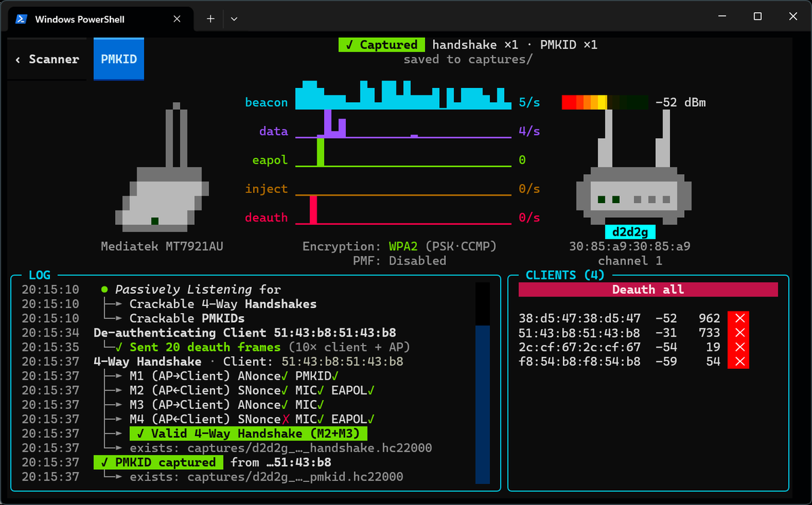Image resolution: width=812 pixels, height=505 pixels.
Task: Click the Deauth all button
Action: 648,290
